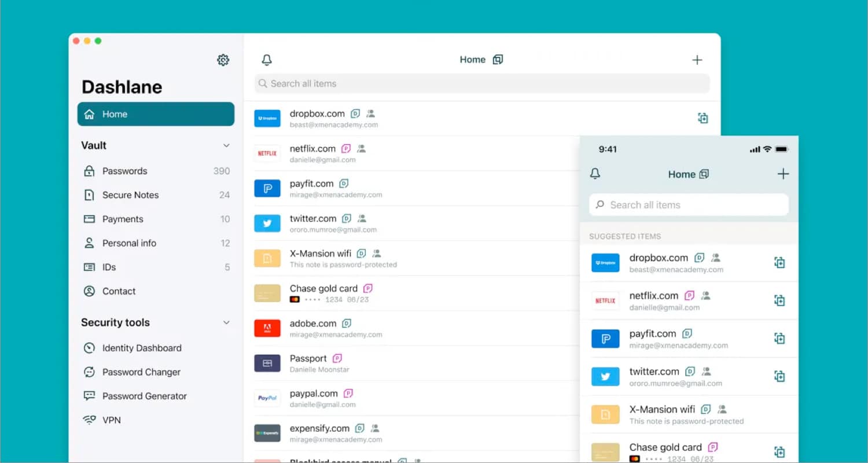This screenshot has width=868, height=463.
Task: Click the Adobe logo icon
Action: [x=267, y=328]
